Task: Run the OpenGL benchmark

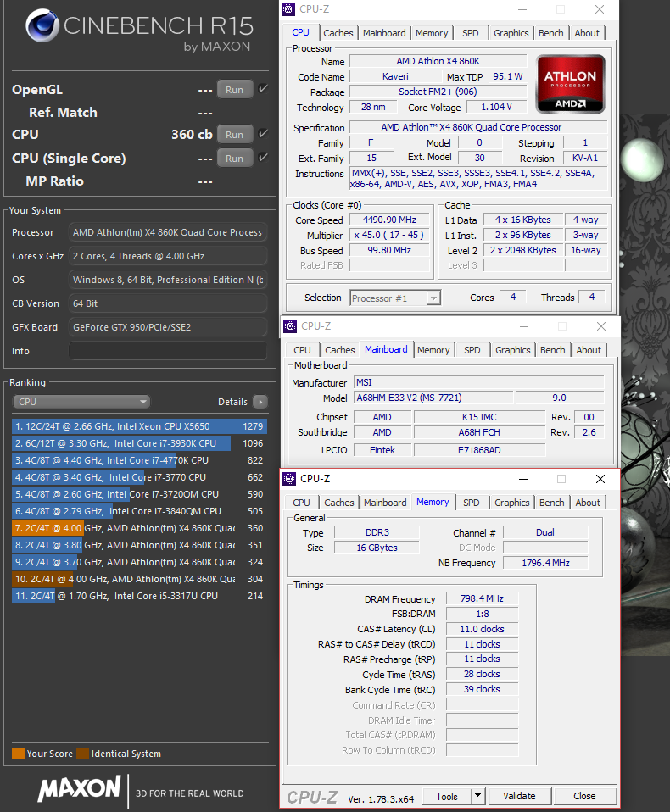Action: tap(235, 90)
